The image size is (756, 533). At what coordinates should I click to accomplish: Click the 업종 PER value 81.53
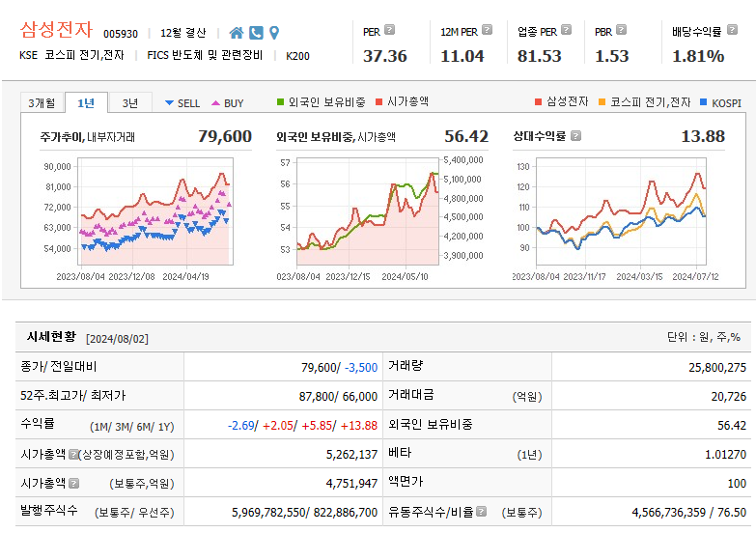(x=540, y=56)
